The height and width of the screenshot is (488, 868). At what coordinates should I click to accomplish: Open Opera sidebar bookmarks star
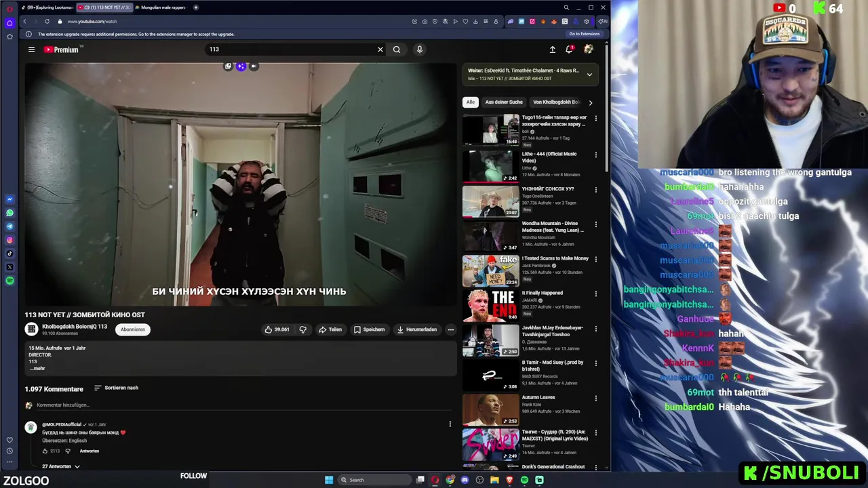(9, 36)
